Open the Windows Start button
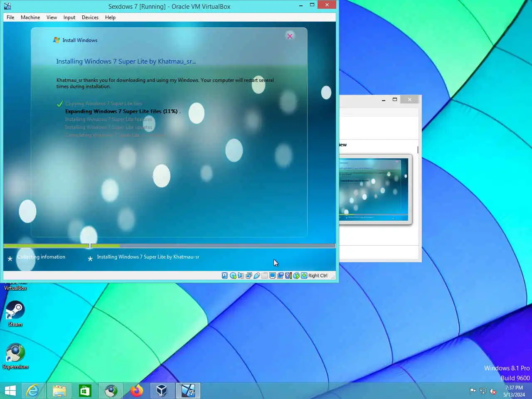The height and width of the screenshot is (399, 532). (x=10, y=391)
